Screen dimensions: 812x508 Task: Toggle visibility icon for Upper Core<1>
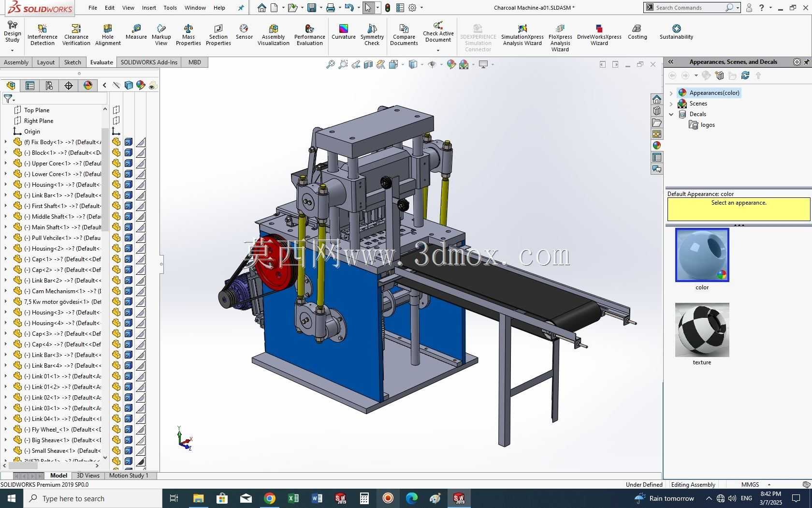click(116, 164)
